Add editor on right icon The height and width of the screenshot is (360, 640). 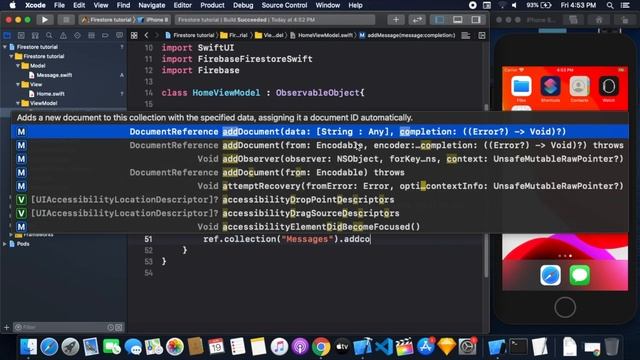[482, 36]
